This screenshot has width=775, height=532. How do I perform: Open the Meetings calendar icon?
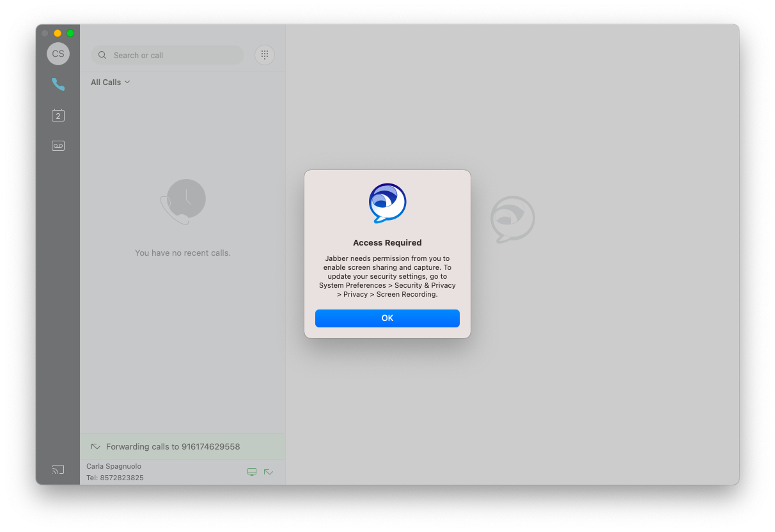pos(58,115)
